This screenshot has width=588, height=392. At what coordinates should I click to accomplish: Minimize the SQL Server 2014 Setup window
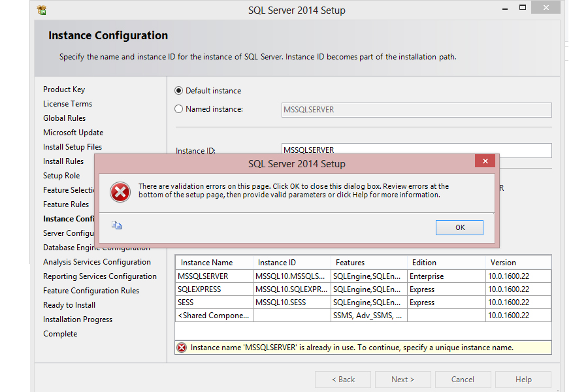point(505,8)
